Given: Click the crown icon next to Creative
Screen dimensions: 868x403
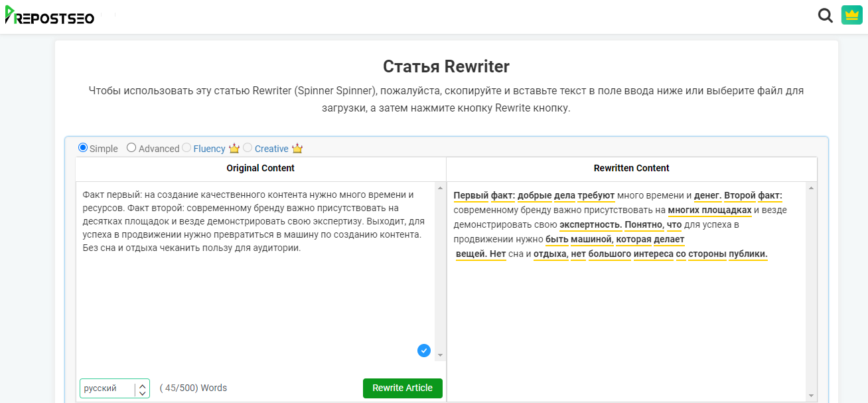Looking at the screenshot, I should pos(297,149).
